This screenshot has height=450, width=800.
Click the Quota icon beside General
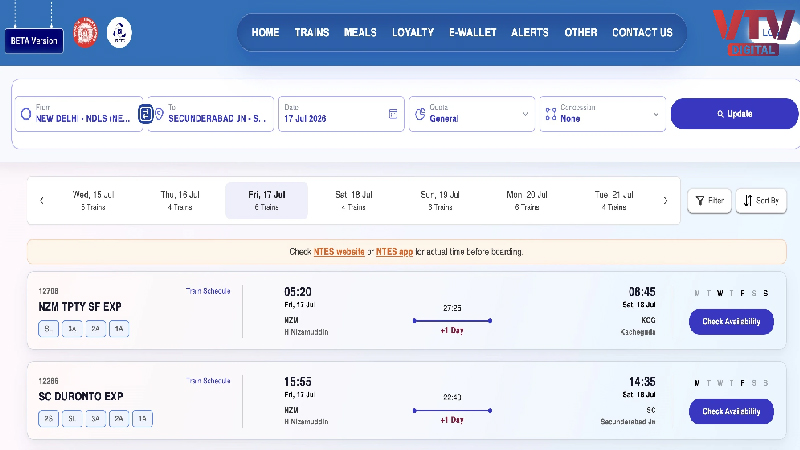tap(420, 114)
